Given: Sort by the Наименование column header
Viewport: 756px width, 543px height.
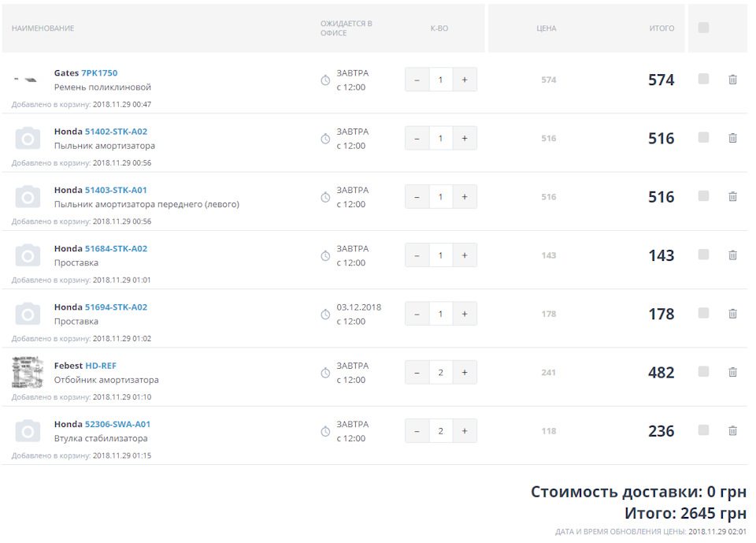Looking at the screenshot, I should point(43,28).
